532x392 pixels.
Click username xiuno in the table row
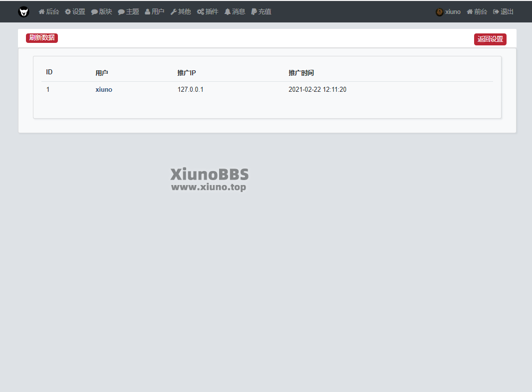click(x=104, y=90)
